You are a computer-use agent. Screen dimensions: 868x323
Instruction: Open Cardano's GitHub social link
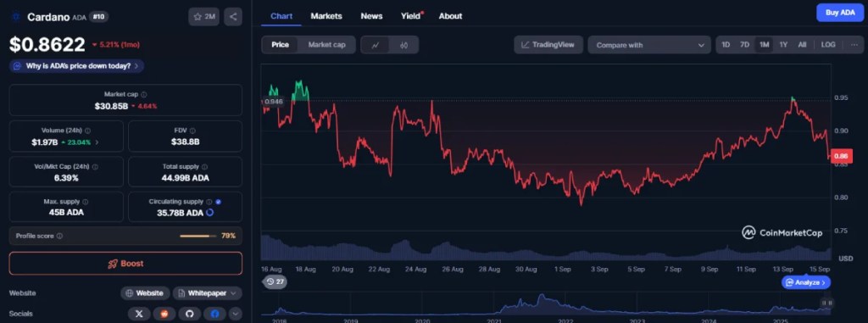(190, 314)
